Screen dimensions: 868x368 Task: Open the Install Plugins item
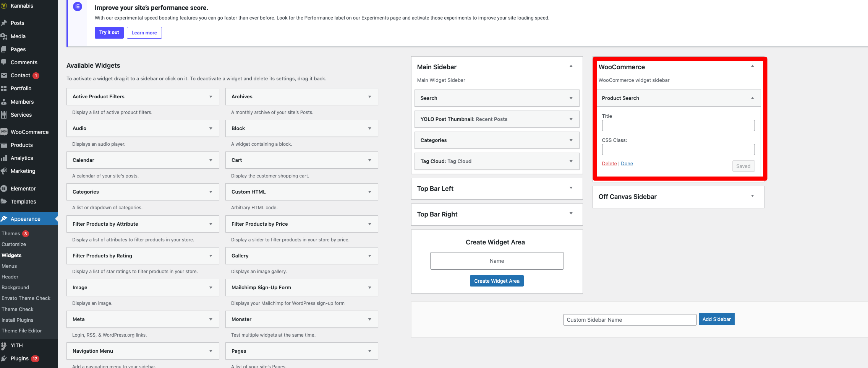click(18, 320)
